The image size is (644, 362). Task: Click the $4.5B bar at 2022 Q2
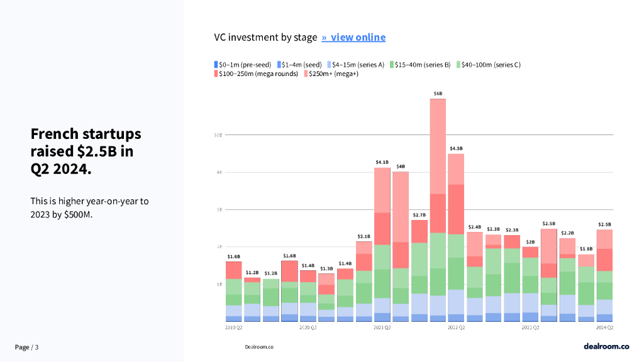click(x=457, y=238)
